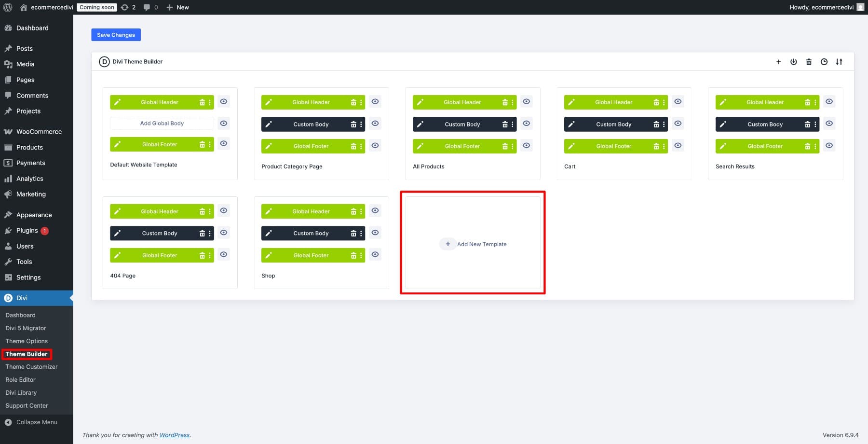Click Add New Template

[473, 244]
